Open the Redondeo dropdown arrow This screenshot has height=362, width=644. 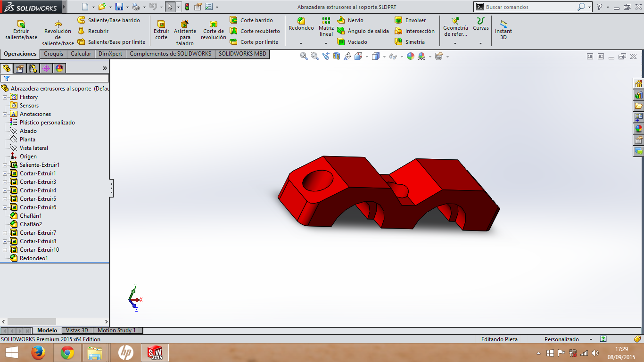(301, 43)
